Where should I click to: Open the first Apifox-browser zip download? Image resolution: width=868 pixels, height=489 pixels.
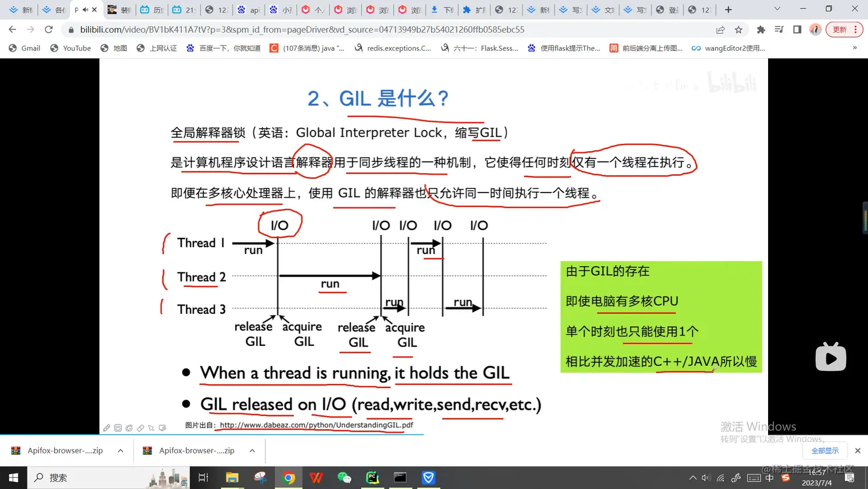click(57, 451)
